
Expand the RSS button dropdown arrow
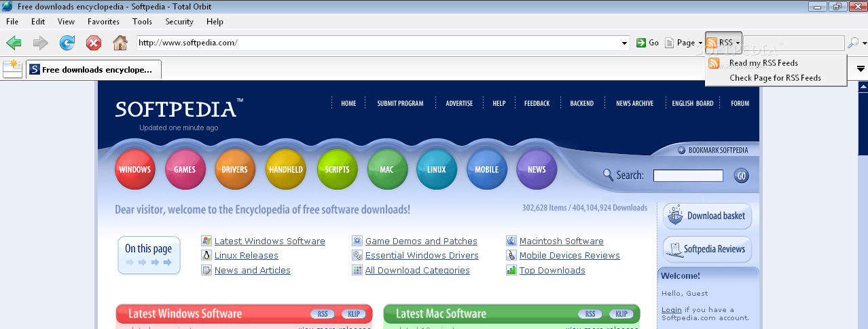click(x=738, y=43)
